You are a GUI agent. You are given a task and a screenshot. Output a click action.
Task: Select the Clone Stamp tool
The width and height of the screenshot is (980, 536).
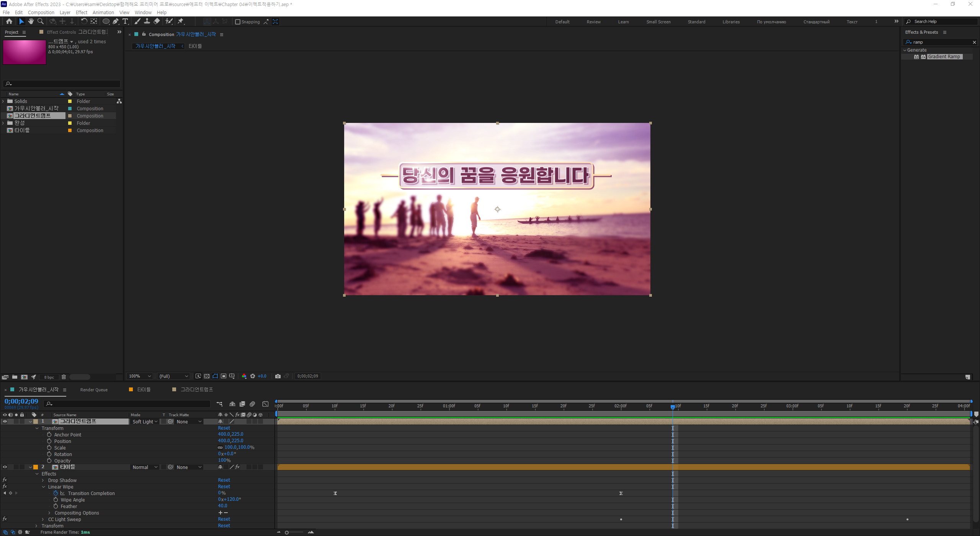pos(147,21)
